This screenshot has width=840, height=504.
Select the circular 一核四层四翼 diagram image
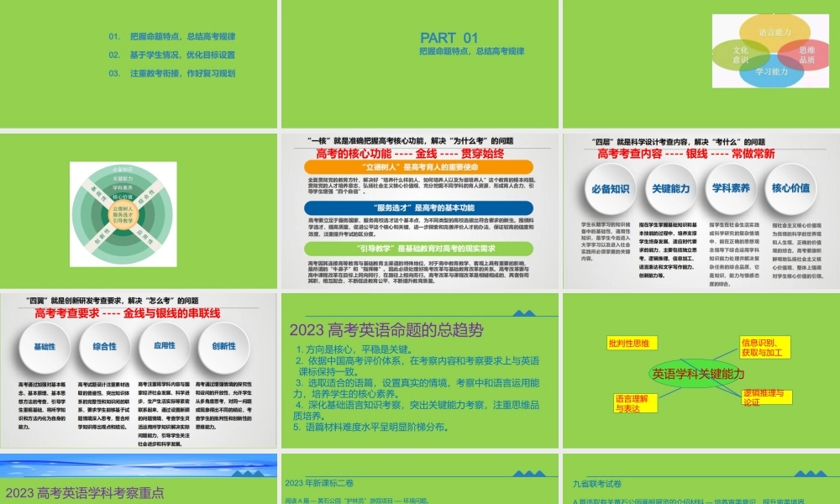(x=123, y=213)
